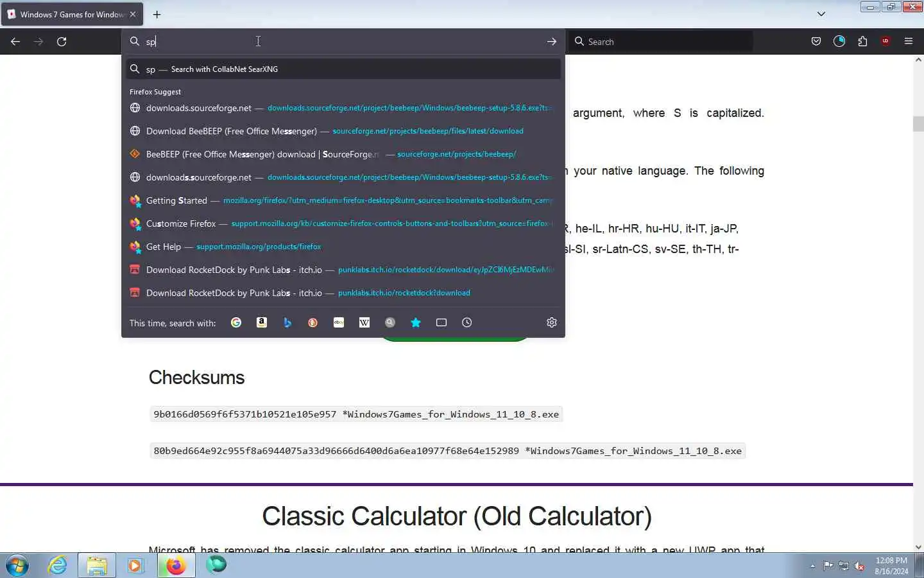Click the 9b0166d0569f checksum line

(x=356, y=414)
